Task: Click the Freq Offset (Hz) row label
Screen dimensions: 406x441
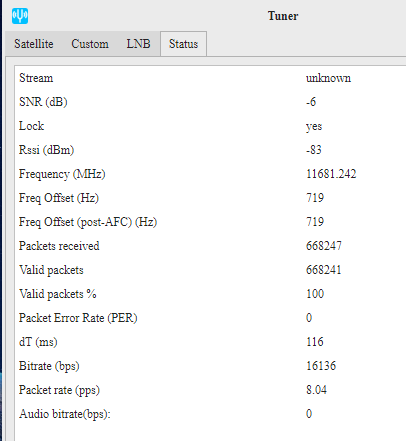Action: click(x=59, y=198)
